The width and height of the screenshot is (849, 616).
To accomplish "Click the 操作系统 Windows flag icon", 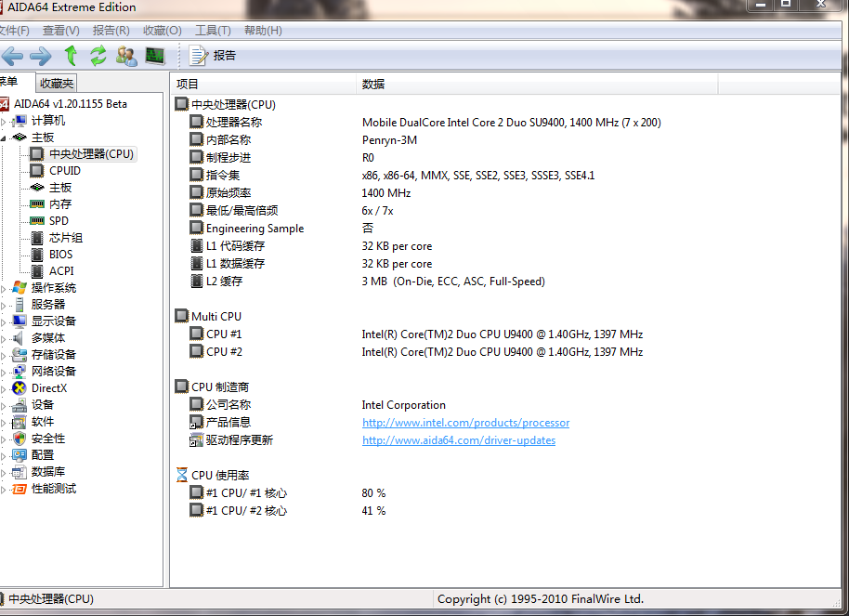I will [x=20, y=288].
